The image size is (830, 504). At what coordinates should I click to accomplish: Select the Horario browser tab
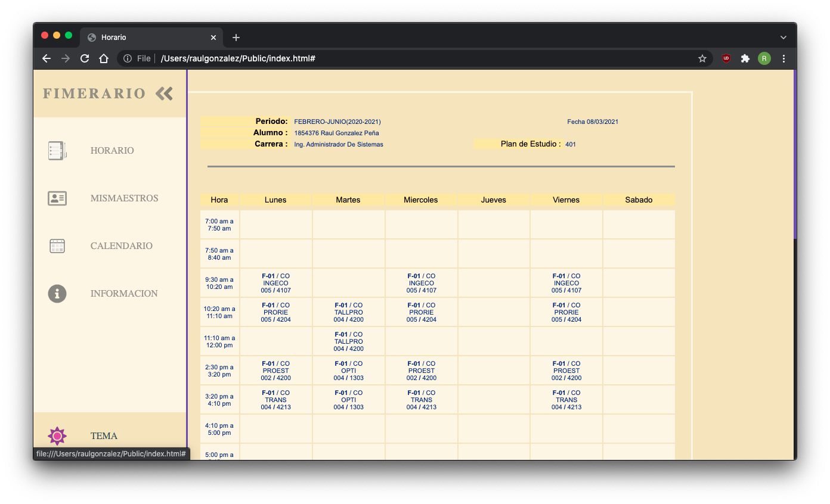(151, 38)
